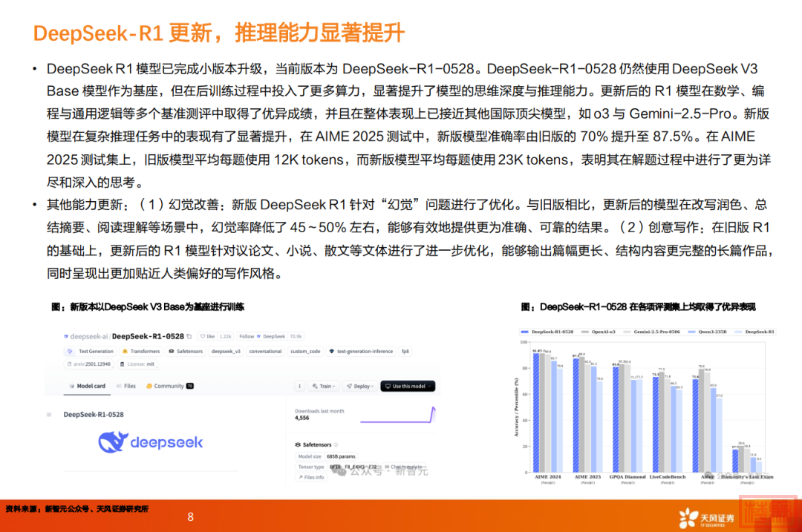Screen dimensions: 802x532
Task: Click the DeepSeek-R1-0528 legend swatch
Action: [525, 332]
